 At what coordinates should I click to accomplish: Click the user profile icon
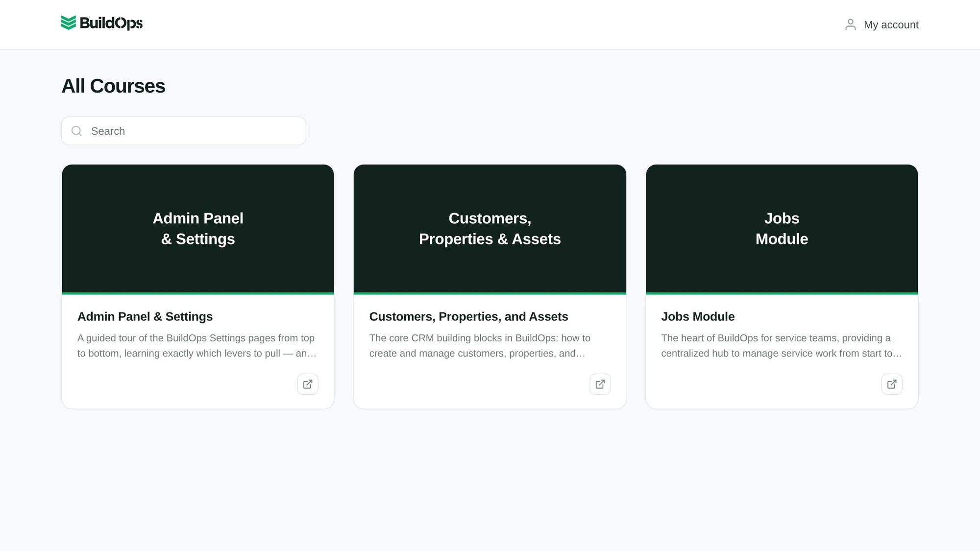coord(850,24)
